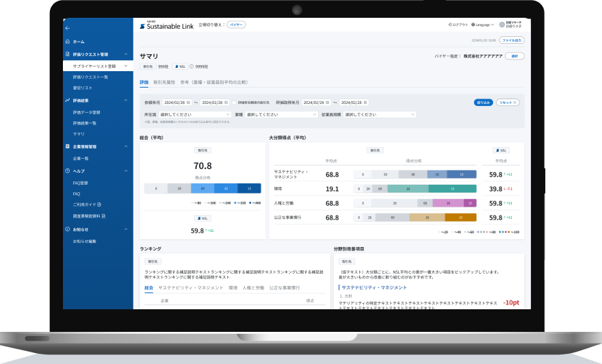Collapse the 評価リクエスト管理 sidebar section

coord(126,55)
